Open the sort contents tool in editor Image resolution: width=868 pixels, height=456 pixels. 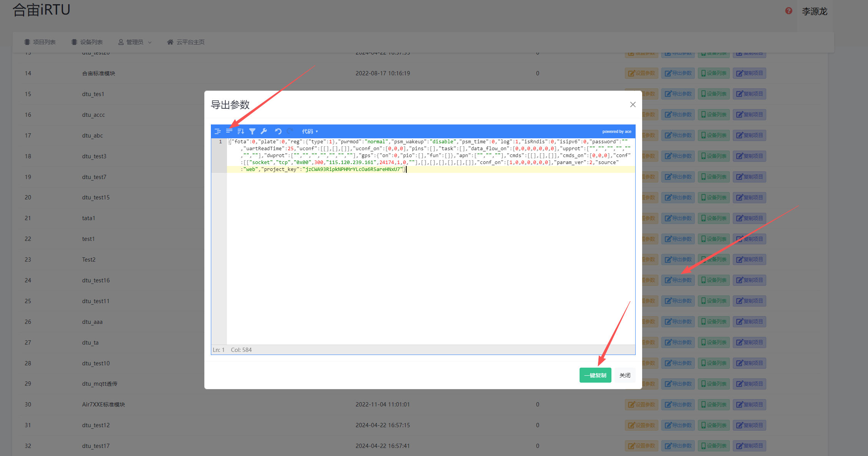(x=241, y=131)
